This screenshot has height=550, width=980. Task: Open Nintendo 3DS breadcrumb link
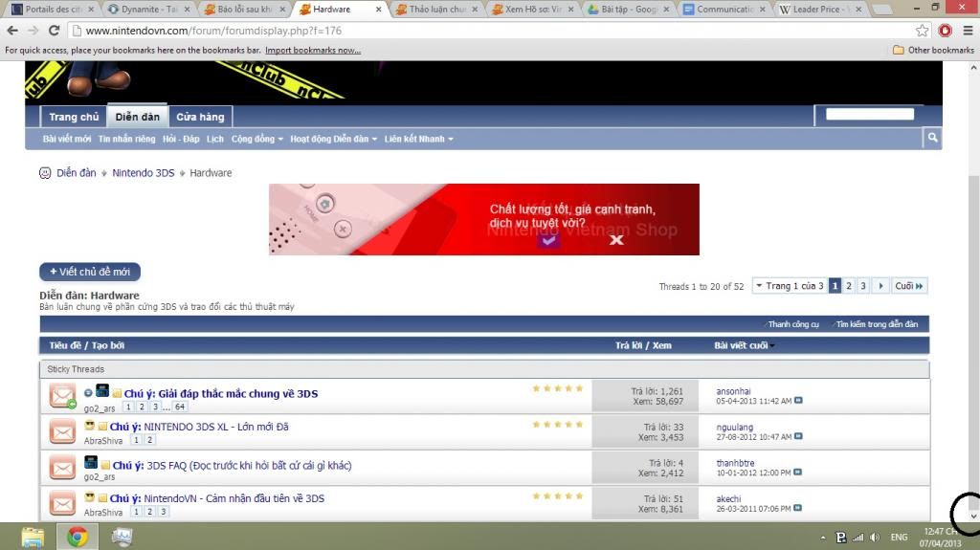click(144, 172)
